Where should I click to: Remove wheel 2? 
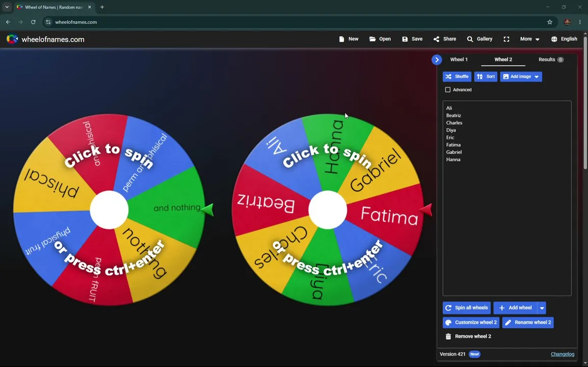click(x=468, y=336)
